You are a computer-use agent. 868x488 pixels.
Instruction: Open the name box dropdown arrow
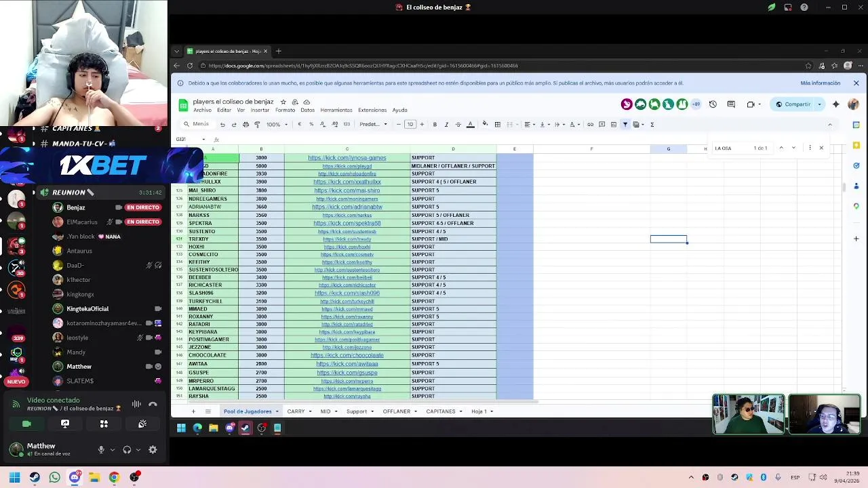click(x=204, y=140)
